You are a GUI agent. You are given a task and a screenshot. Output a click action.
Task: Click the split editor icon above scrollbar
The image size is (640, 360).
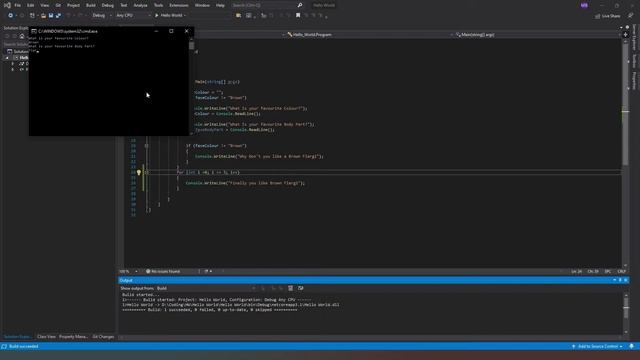tap(625, 35)
